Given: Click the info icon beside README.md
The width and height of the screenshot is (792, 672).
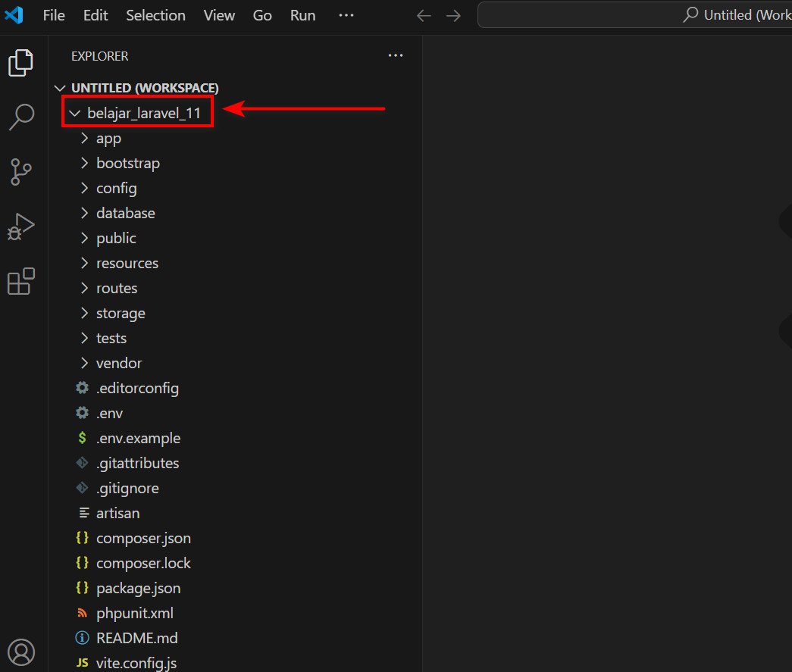Looking at the screenshot, I should pyautogui.click(x=82, y=638).
